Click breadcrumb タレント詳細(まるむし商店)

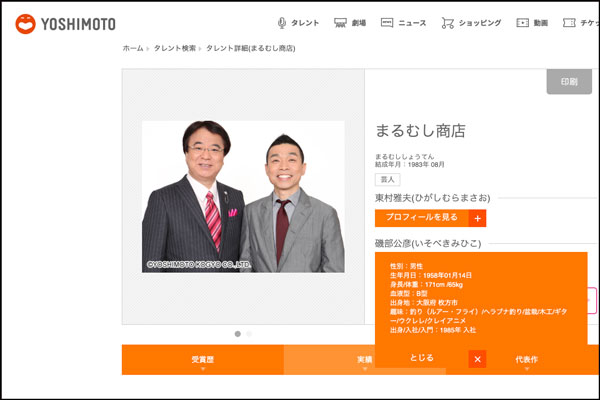[251, 48]
